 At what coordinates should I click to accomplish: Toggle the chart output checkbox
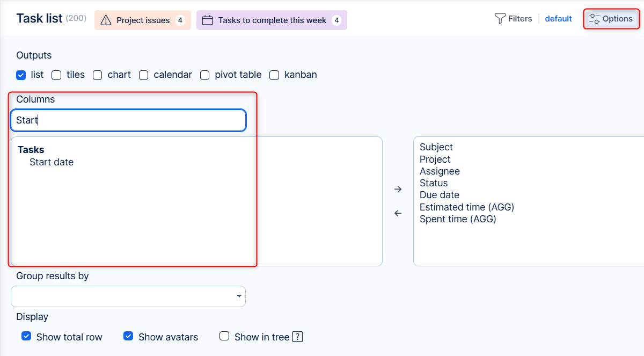tap(97, 75)
